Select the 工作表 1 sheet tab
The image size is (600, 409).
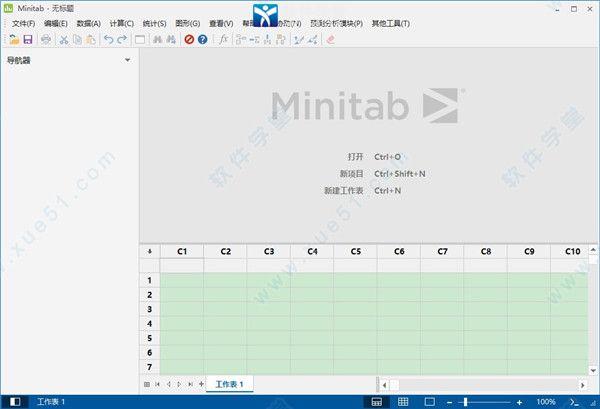230,384
